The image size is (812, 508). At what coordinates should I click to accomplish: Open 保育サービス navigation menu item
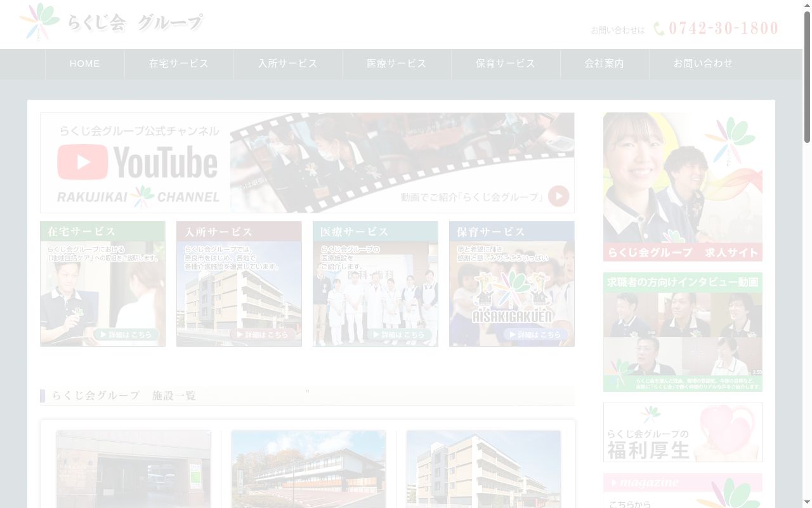(506, 63)
